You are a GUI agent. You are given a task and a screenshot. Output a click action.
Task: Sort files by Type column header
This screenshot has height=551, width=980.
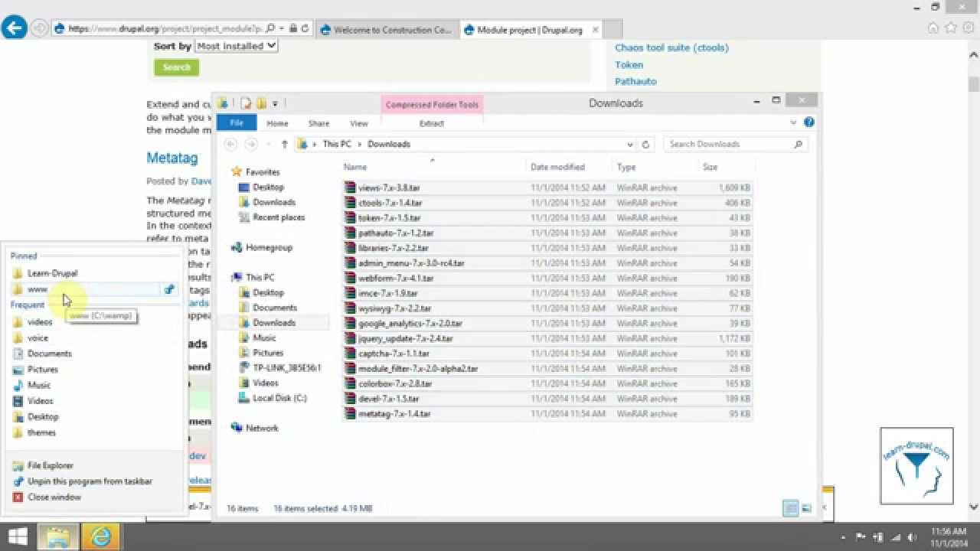626,167
